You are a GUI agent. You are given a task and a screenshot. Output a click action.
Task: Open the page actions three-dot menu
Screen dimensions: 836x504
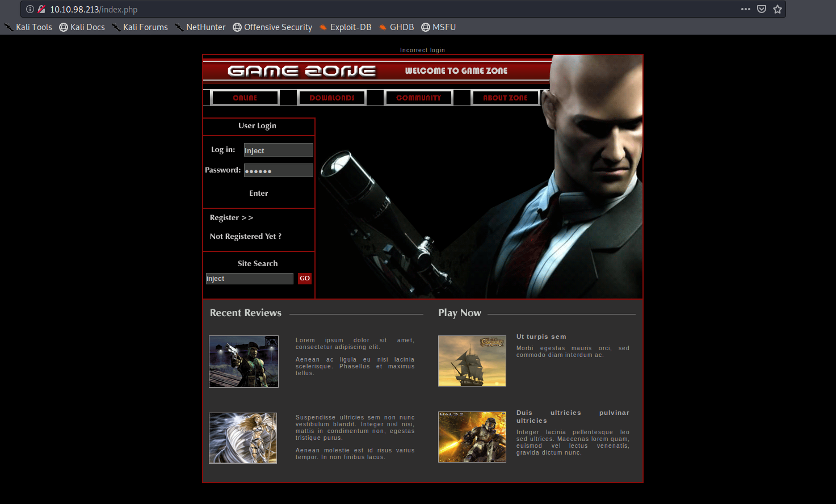(x=746, y=9)
